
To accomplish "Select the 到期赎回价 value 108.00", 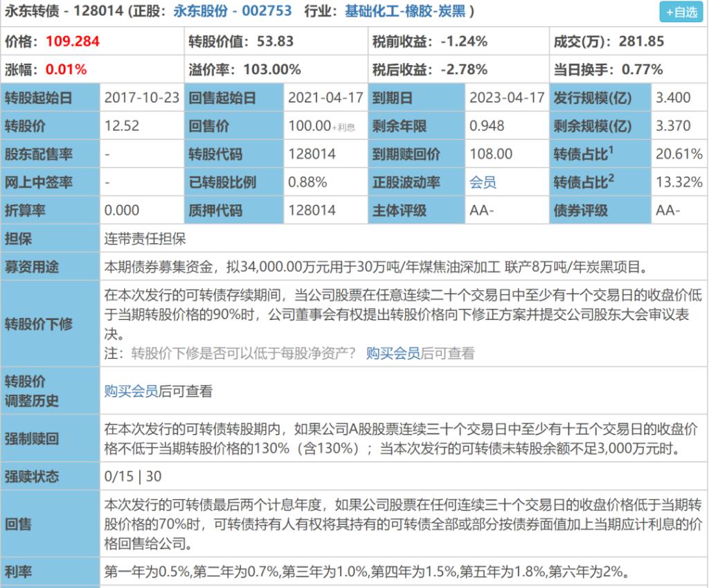I will [x=491, y=154].
